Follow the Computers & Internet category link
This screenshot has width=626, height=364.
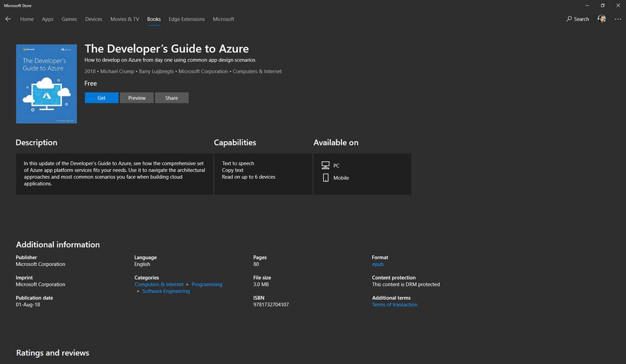coord(159,285)
